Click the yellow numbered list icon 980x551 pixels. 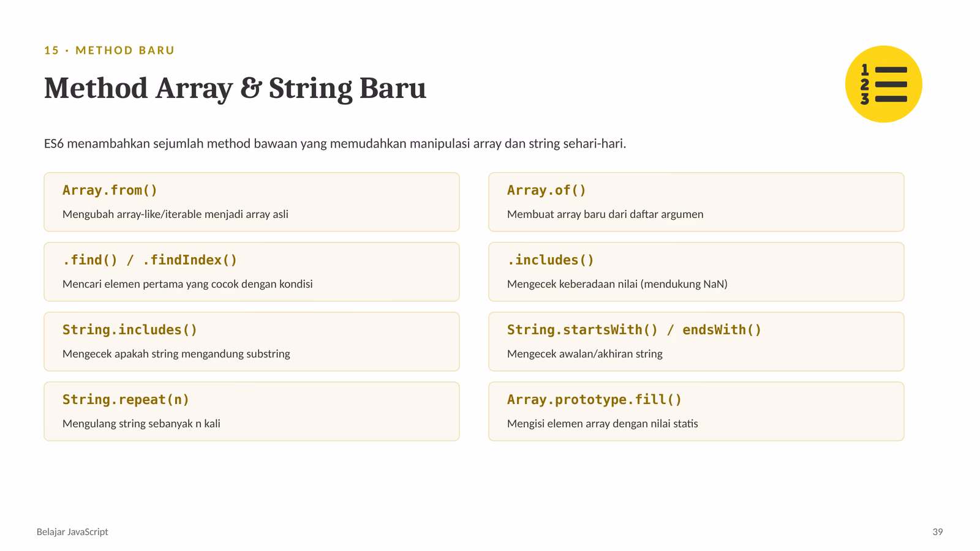coord(883,84)
